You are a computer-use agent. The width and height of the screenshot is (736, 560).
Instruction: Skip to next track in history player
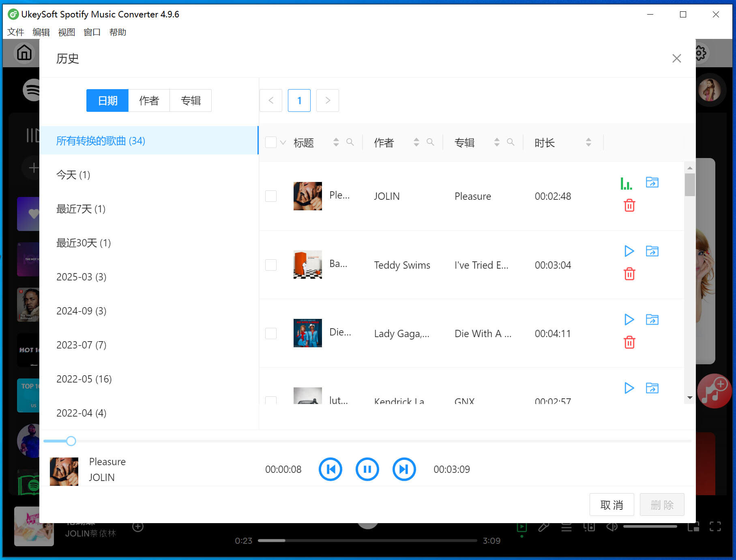(404, 469)
